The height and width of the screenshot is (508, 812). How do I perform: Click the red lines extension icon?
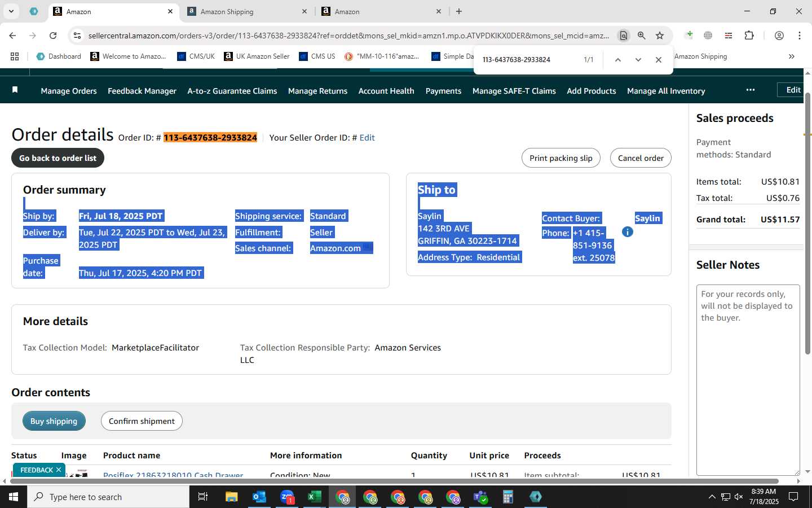coord(729,36)
